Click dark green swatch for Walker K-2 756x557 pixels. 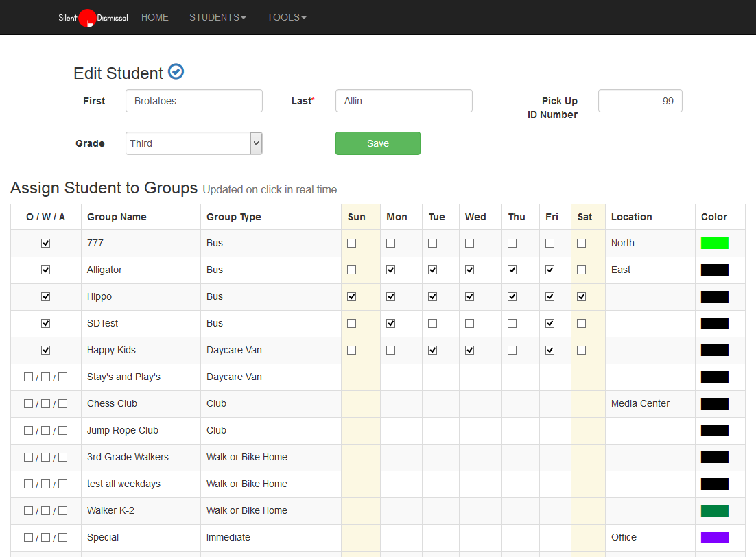coord(714,510)
